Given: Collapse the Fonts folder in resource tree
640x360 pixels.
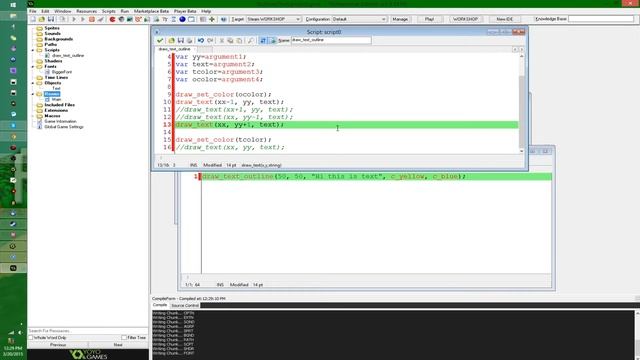Looking at the screenshot, I should pyautogui.click(x=33, y=67).
